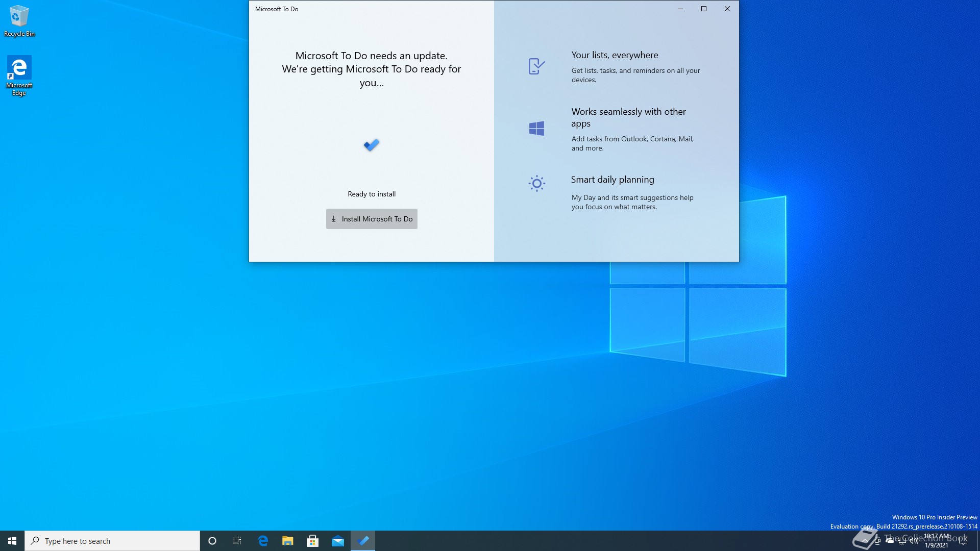This screenshot has height=551, width=980.
Task: Click the volume speaker tray icon
Action: 914,541
